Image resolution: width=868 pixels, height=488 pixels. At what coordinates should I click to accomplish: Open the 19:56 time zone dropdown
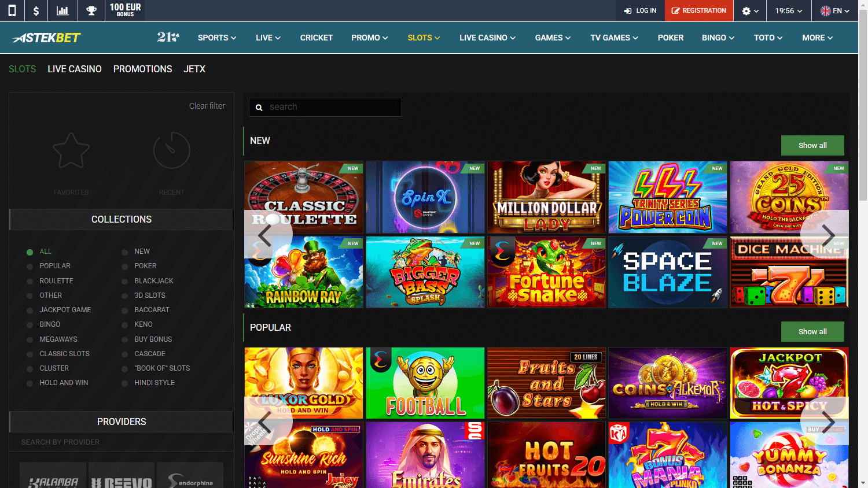(x=789, y=11)
